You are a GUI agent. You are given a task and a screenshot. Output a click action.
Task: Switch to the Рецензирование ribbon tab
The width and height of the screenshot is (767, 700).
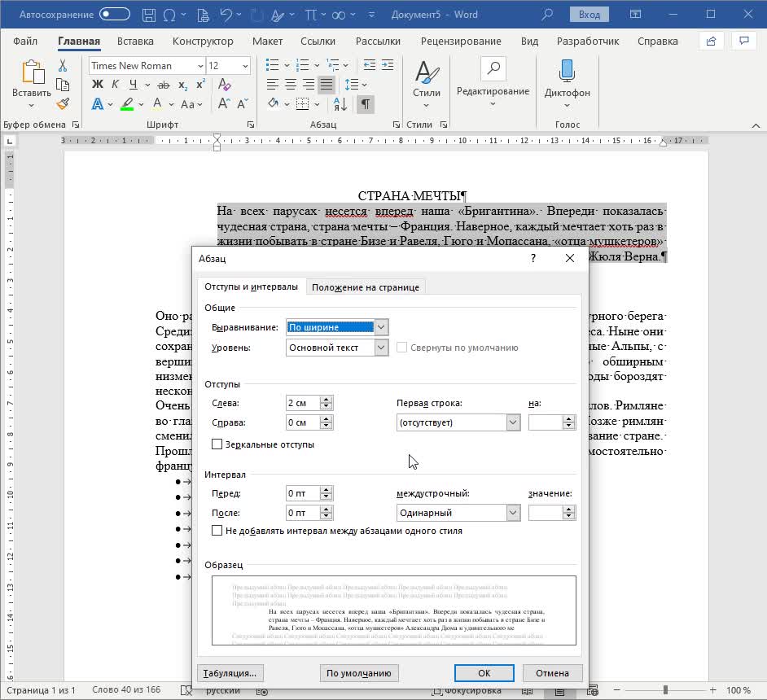point(461,41)
